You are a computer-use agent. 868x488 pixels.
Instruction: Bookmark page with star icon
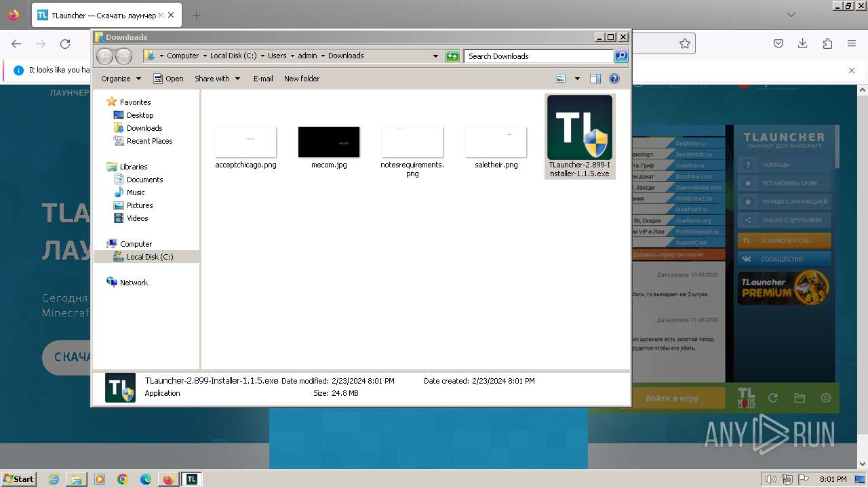(x=685, y=43)
